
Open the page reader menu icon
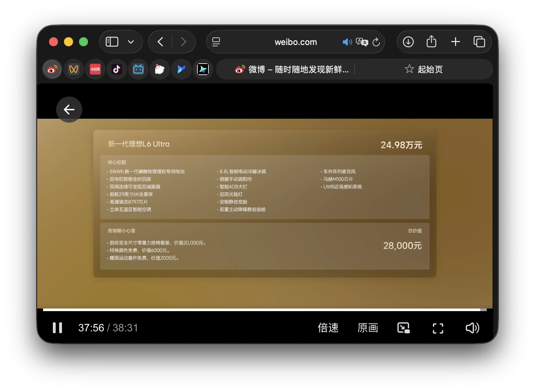[216, 42]
